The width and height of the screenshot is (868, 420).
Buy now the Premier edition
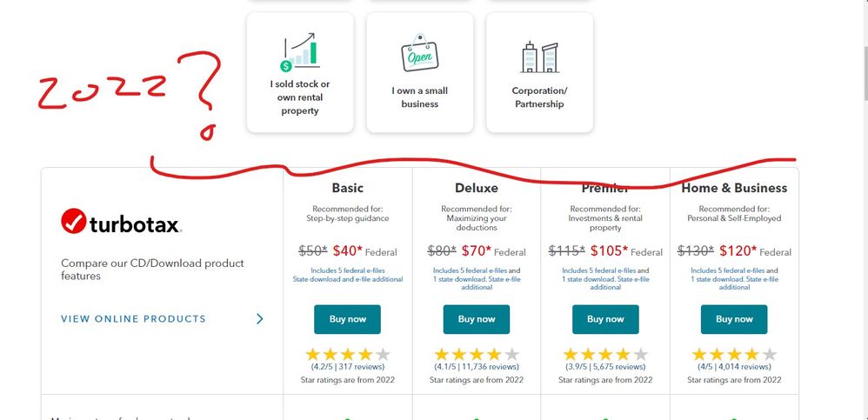(605, 319)
